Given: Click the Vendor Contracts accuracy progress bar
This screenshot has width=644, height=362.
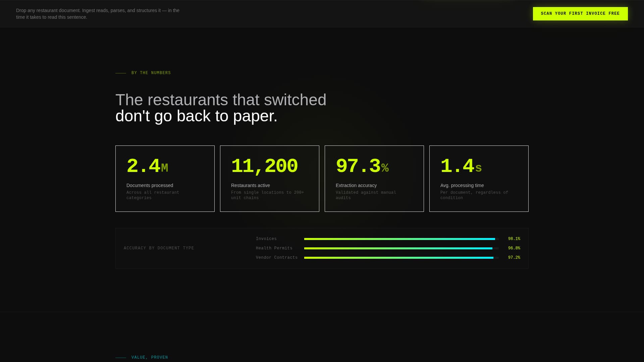Looking at the screenshot, I should (401, 258).
